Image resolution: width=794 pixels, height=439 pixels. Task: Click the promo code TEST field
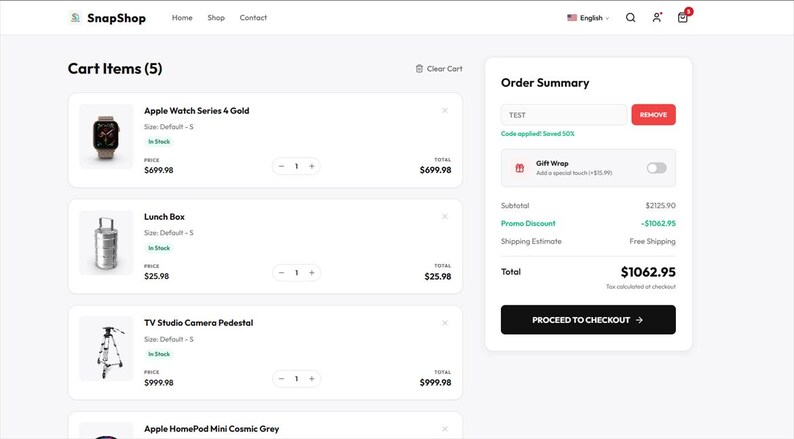(564, 115)
